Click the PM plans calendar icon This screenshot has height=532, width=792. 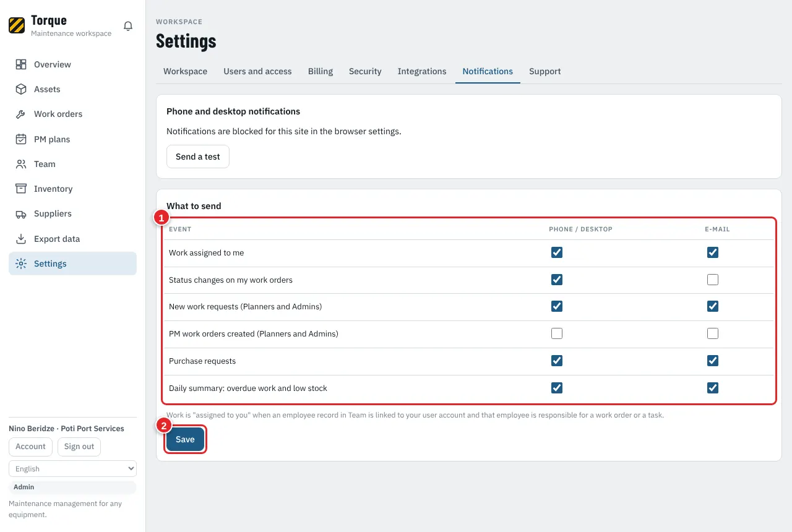click(21, 139)
